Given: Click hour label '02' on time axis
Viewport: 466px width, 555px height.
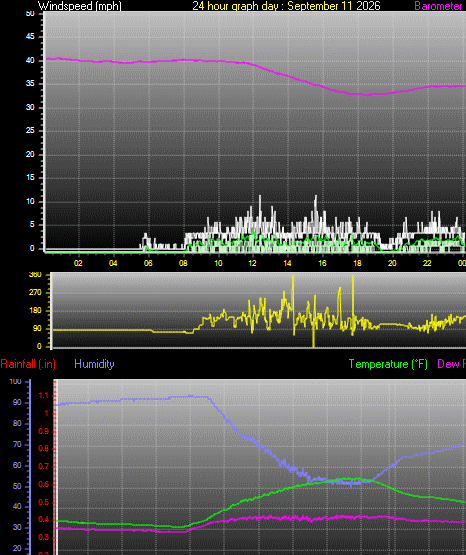Looking at the screenshot, I should tap(78, 263).
